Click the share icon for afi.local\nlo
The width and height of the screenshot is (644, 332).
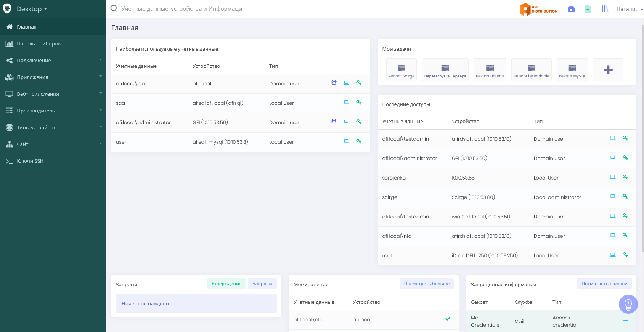[x=334, y=83]
